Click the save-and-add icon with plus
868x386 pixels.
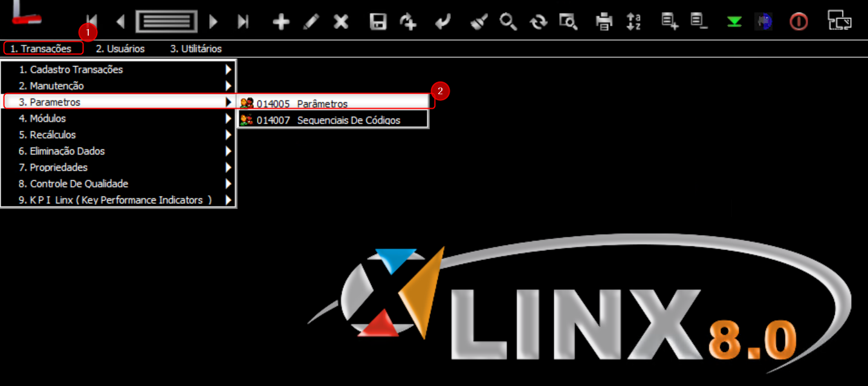click(x=409, y=22)
